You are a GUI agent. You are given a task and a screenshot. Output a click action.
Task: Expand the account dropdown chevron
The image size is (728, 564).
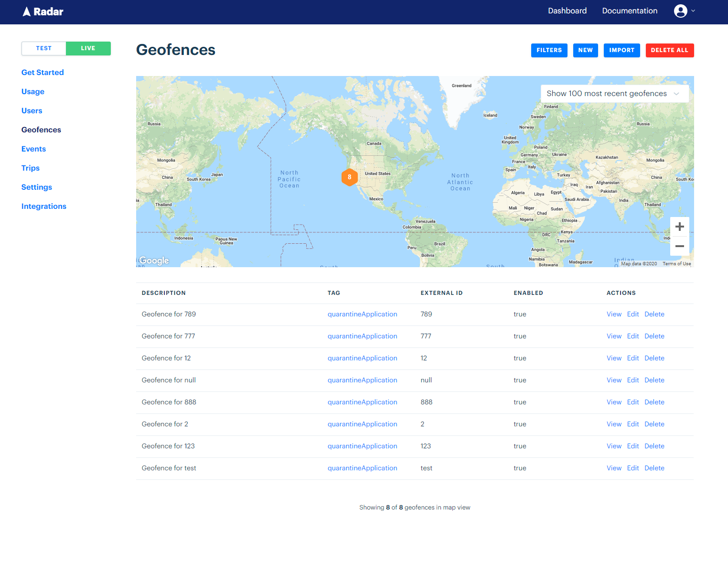[693, 11]
